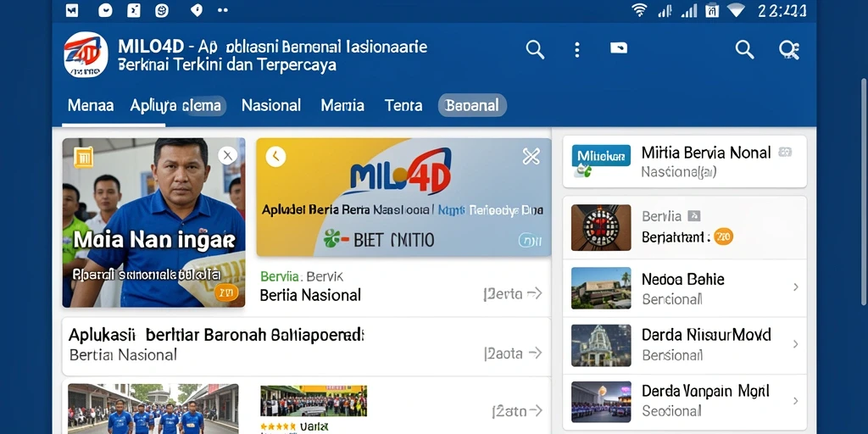Open the crowd photo with star rating
Viewport: 868px width, 434px height.
pos(314,401)
